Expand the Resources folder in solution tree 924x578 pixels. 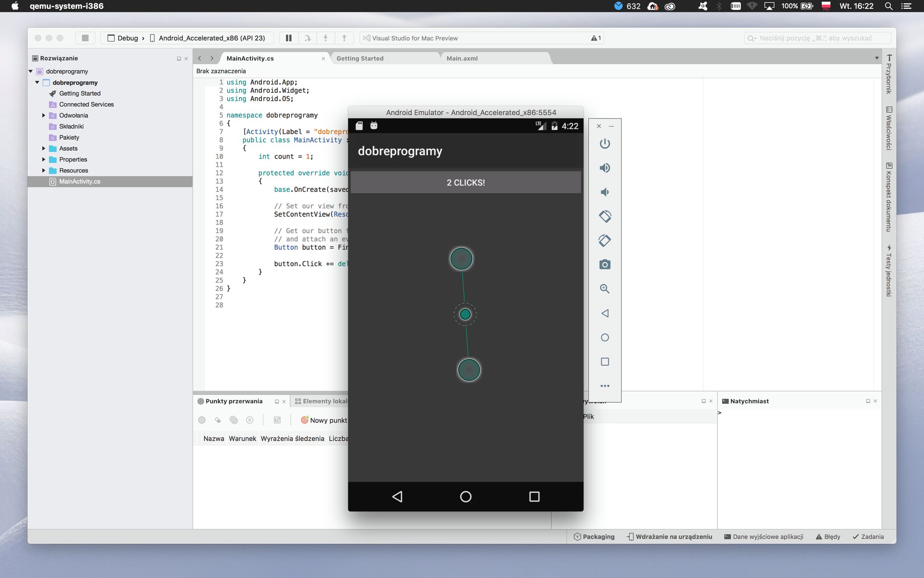pos(44,170)
